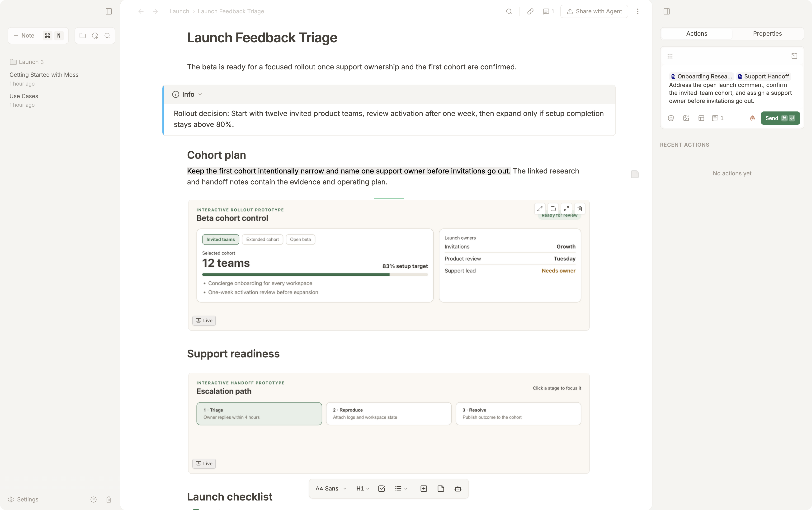Open search in the note header

[x=509, y=11]
